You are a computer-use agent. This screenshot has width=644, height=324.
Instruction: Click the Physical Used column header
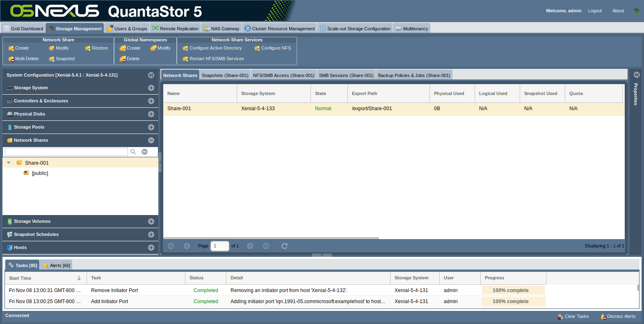click(x=452, y=94)
